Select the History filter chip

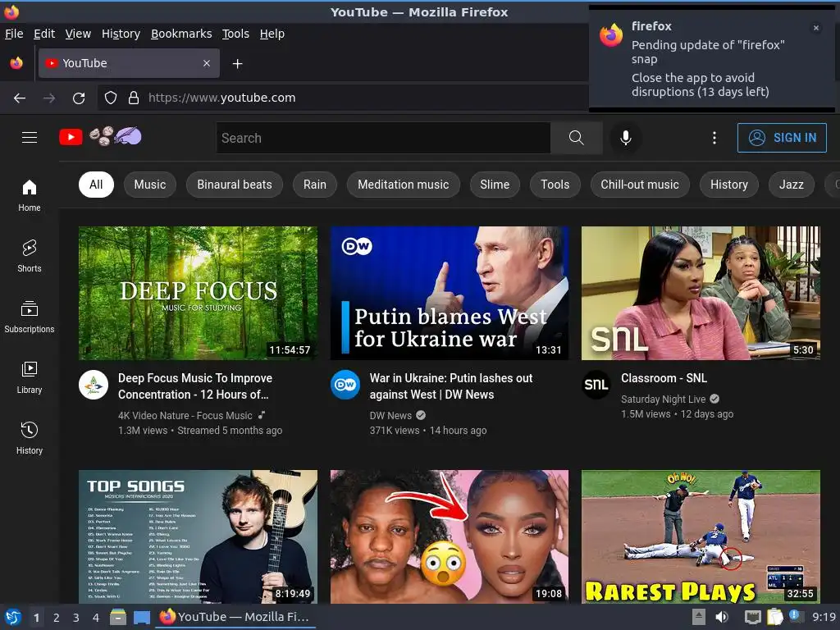728,185
